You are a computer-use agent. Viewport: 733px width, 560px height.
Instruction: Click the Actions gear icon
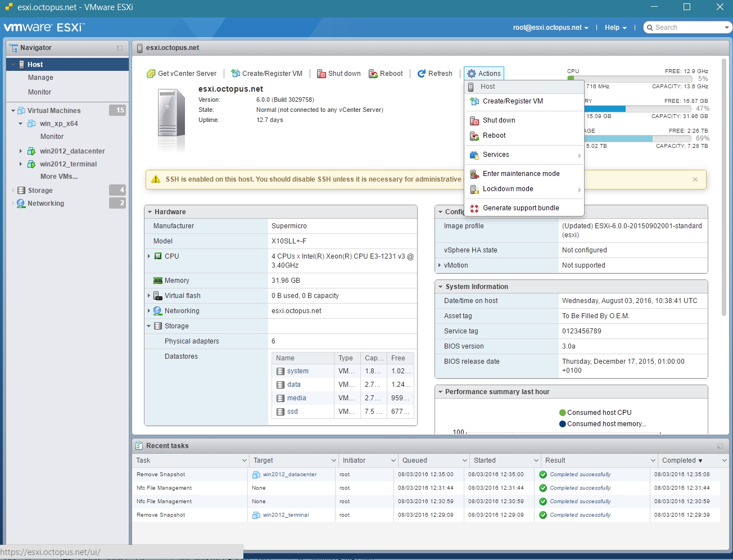coord(471,74)
